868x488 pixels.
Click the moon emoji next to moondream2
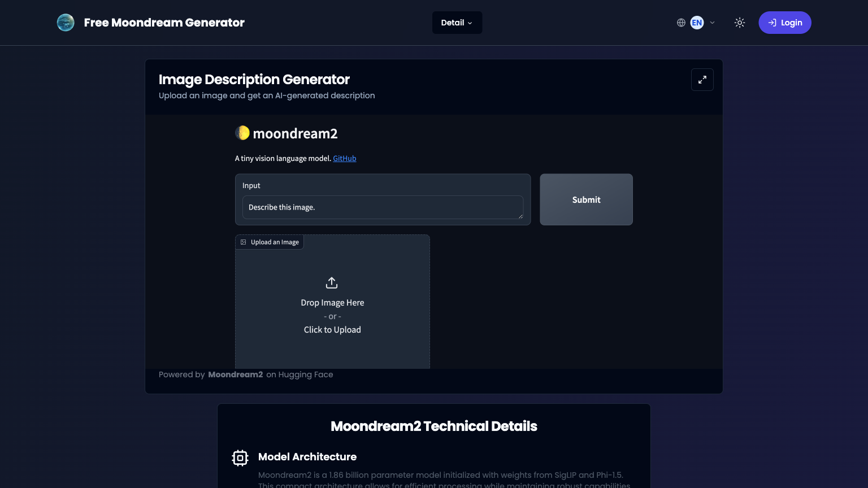pos(242,133)
